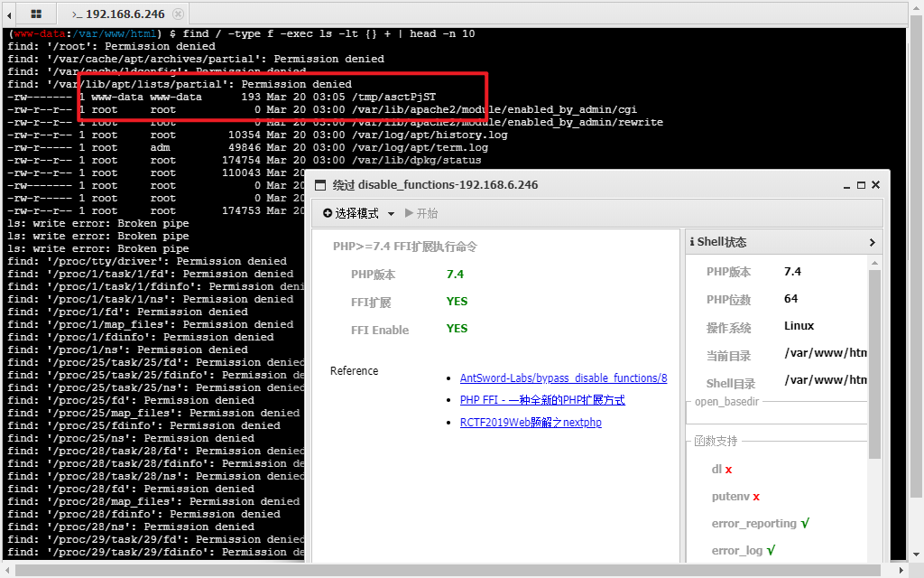Image resolution: width=924 pixels, height=578 pixels.
Task: Open the AntSword-Labs/bypass_disable_functions link
Action: [563, 378]
